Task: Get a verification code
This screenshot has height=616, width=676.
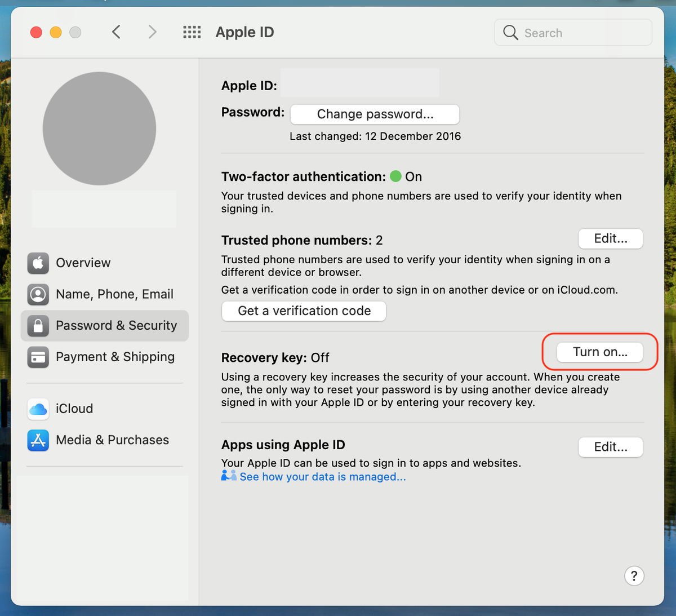Action: click(x=303, y=311)
